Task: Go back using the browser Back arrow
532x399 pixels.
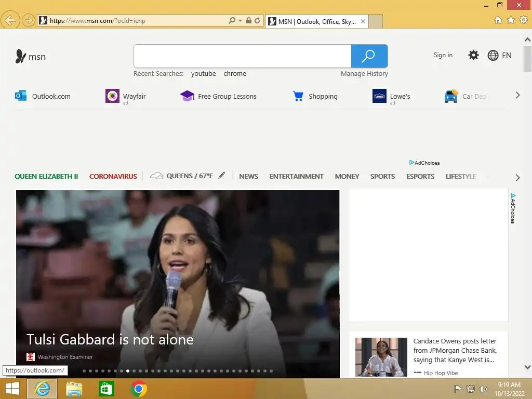Action: point(10,20)
